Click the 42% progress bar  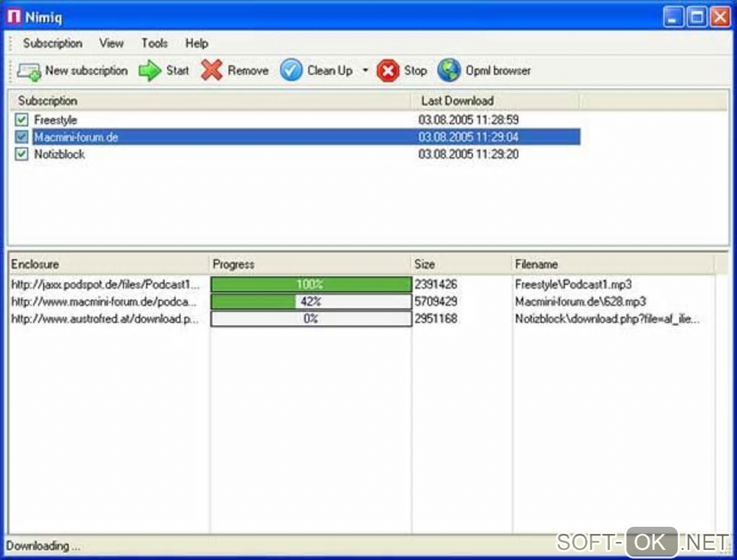tap(311, 301)
